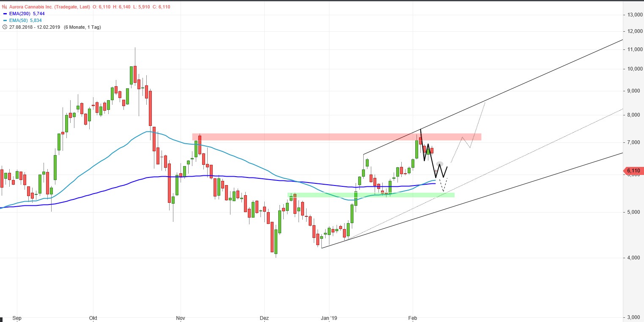644x322 pixels.
Task: Select the blue EMA(200) legend color marker
Action: coord(5,14)
